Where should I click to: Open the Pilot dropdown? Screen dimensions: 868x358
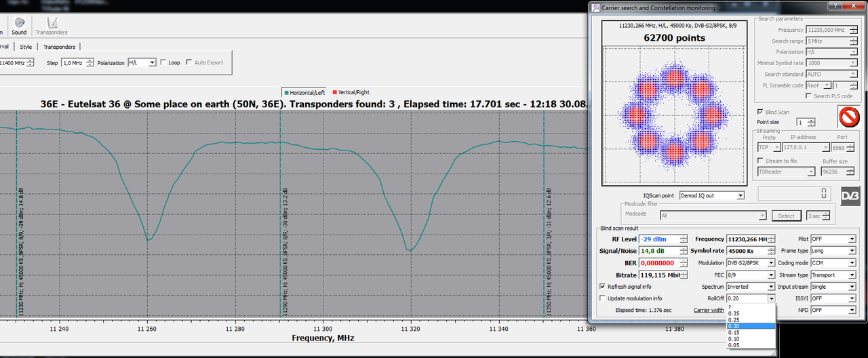833,239
